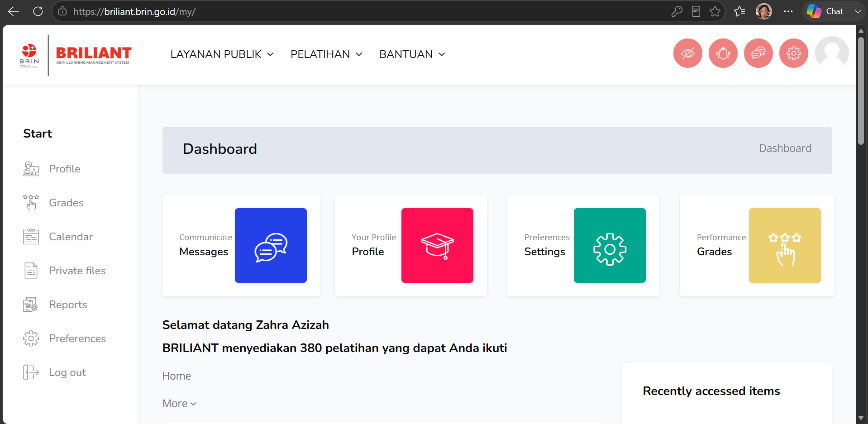
Task: Open the red gear settings icon in header
Action: tap(794, 53)
